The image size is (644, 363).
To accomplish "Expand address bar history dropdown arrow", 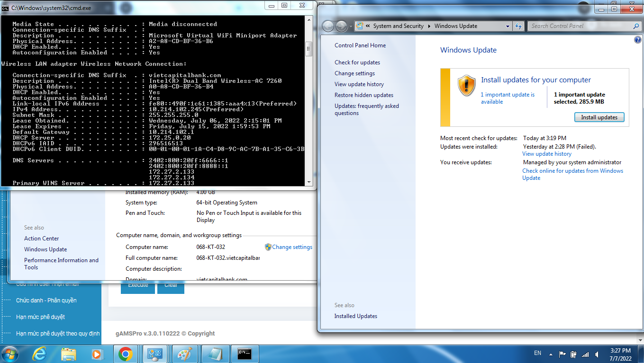I will click(508, 26).
